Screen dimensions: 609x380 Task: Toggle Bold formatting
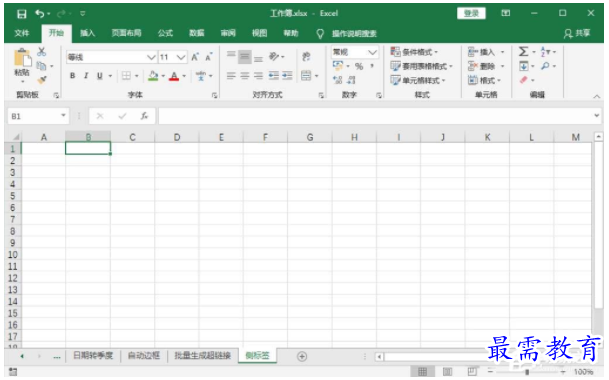tap(73, 76)
